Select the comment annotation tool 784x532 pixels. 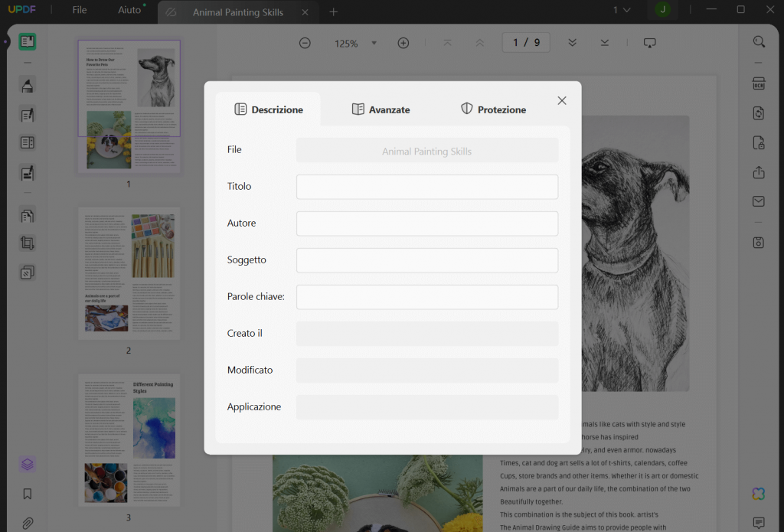pyautogui.click(x=28, y=86)
